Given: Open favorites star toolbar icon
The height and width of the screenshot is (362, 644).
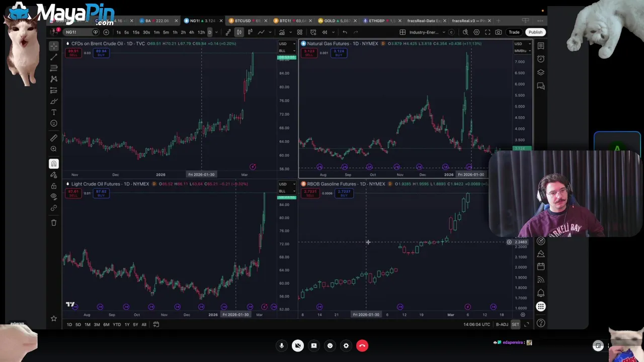Looking at the screenshot, I should pyautogui.click(x=54, y=318).
